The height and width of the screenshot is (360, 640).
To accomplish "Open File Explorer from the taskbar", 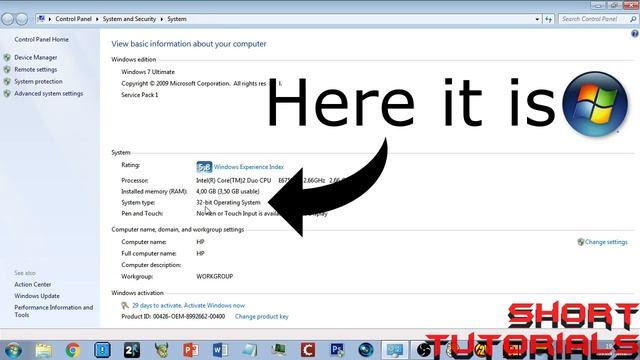I will pyautogui.click(x=43, y=350).
